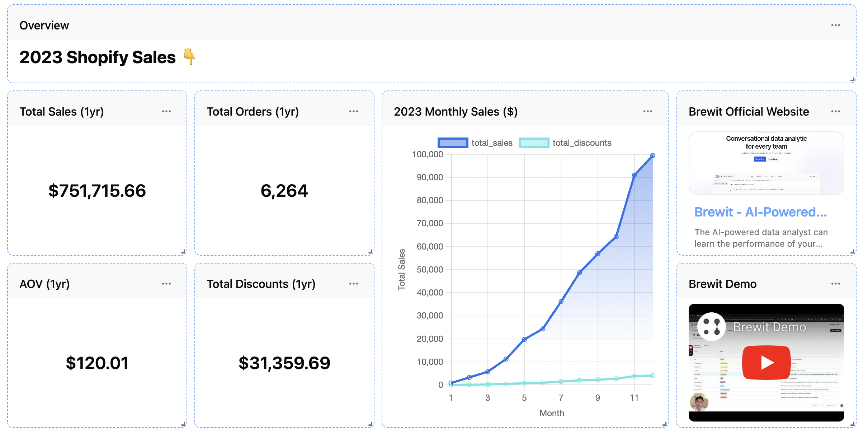Click resize handle of Total Sales card

click(183, 252)
